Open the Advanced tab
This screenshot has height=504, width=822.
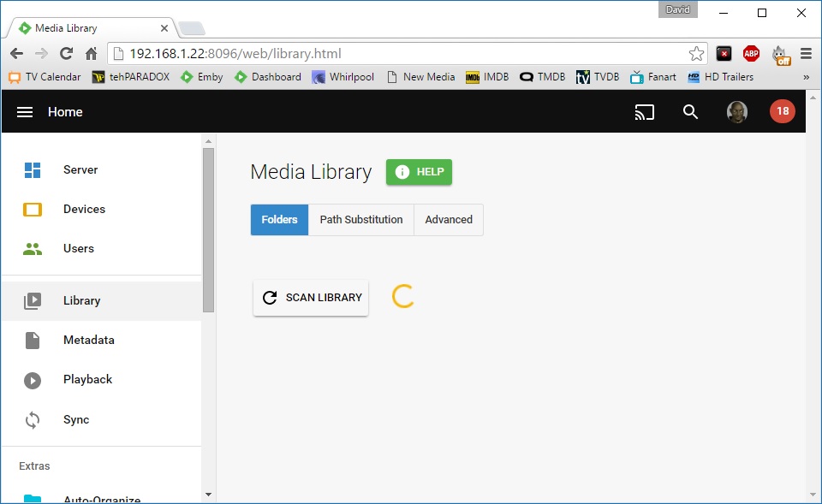coord(449,219)
